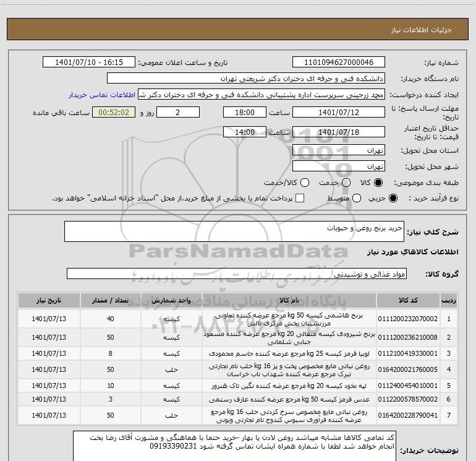Image resolution: width=476 pixels, height=461 pixels.
Task: Click the عدس قرمز item name in row 6
Action: point(289,400)
